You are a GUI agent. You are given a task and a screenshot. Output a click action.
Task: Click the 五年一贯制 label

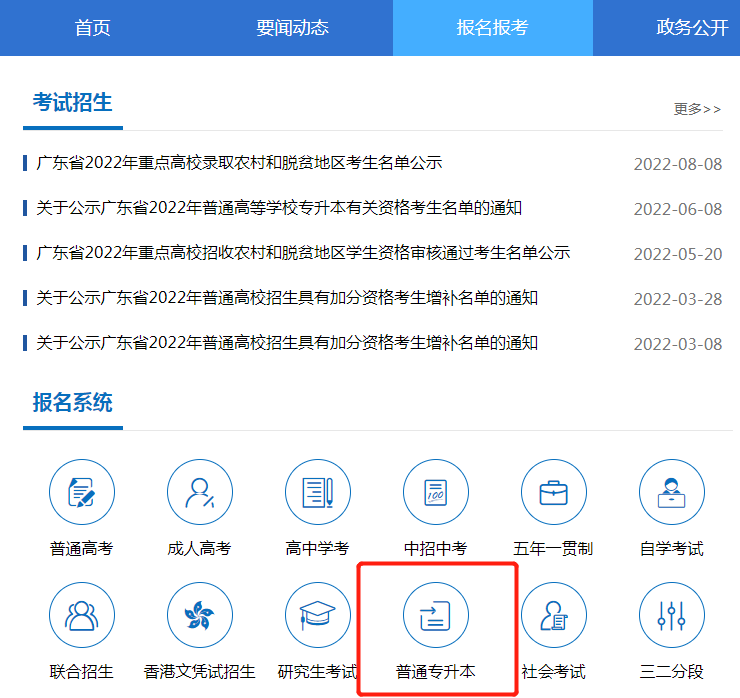(x=553, y=548)
